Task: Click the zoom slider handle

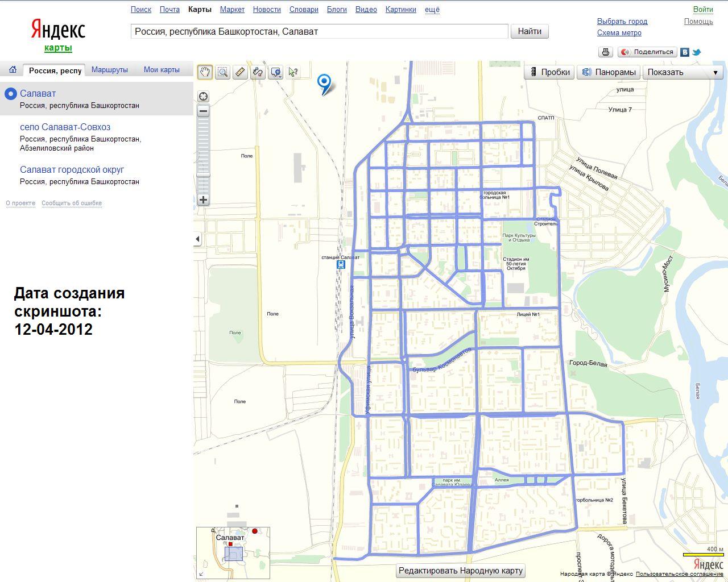Action: tap(203, 174)
